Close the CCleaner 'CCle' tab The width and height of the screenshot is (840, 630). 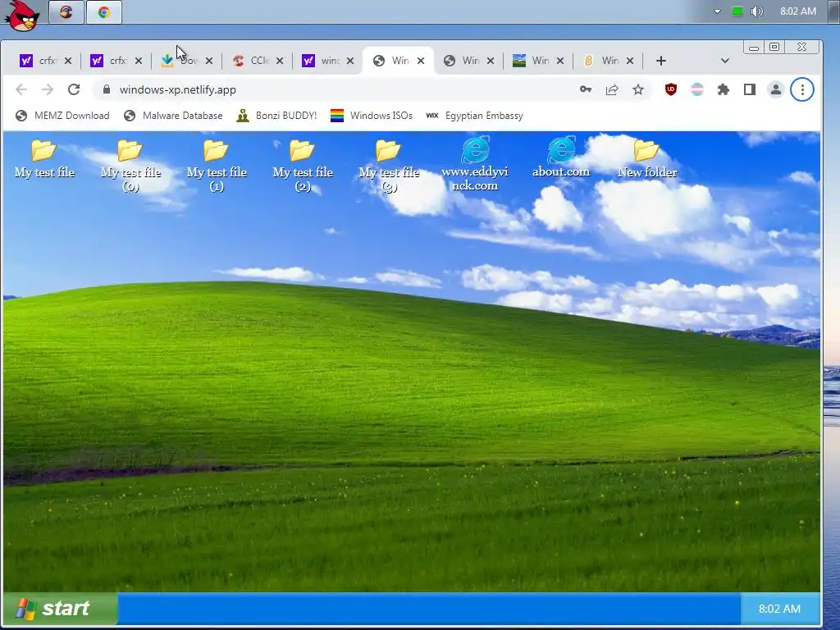(280, 61)
